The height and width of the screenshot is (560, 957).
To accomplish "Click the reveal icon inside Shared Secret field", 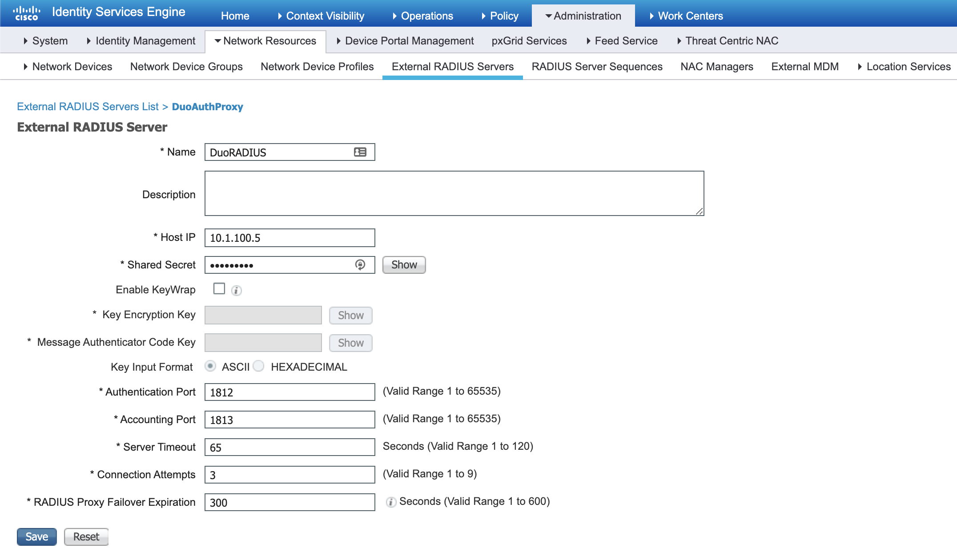I will [360, 264].
